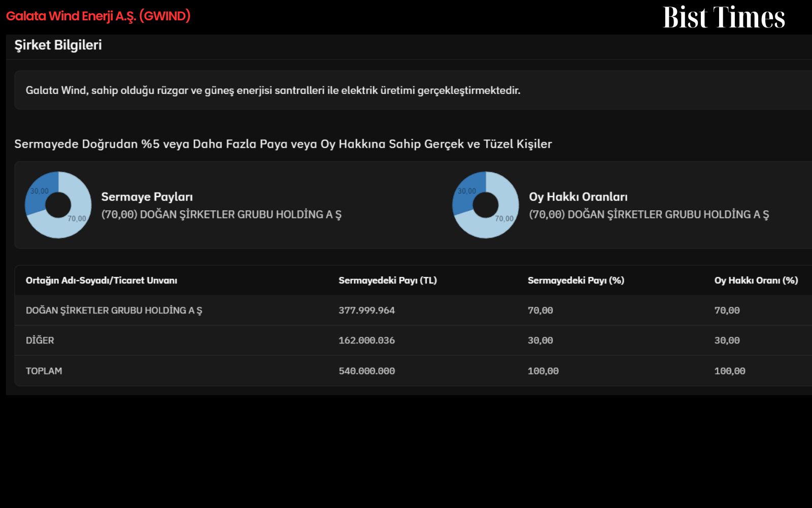Select the DİĞER row in the table

pos(413,340)
